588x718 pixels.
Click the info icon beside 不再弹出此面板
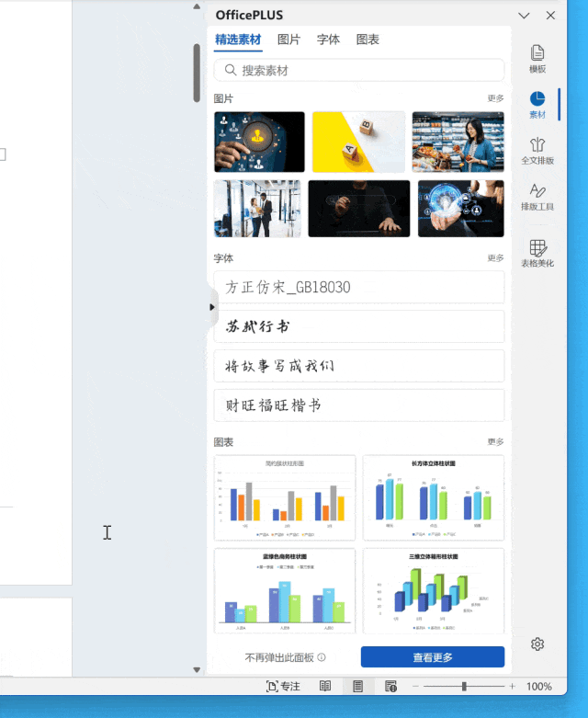pos(322,657)
